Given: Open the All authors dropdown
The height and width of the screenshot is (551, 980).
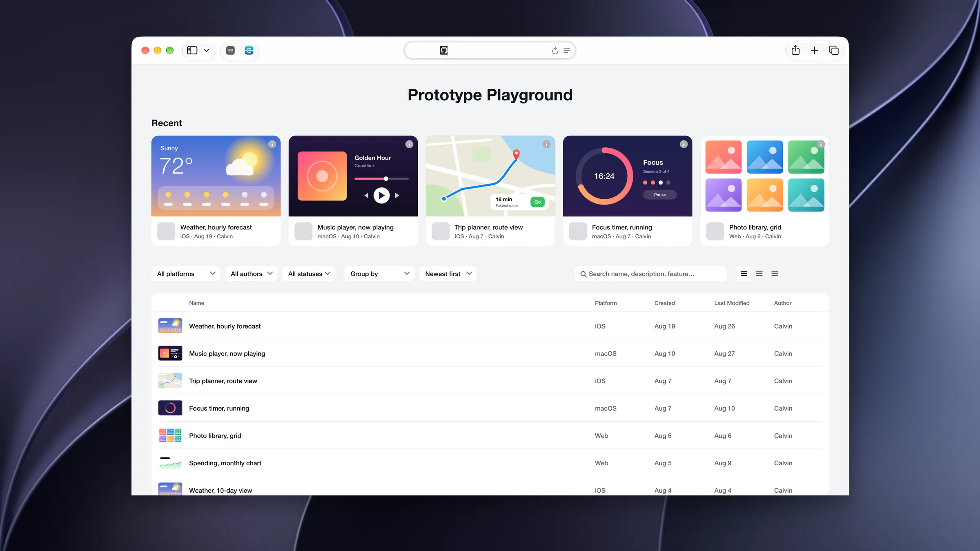Looking at the screenshot, I should [x=251, y=274].
